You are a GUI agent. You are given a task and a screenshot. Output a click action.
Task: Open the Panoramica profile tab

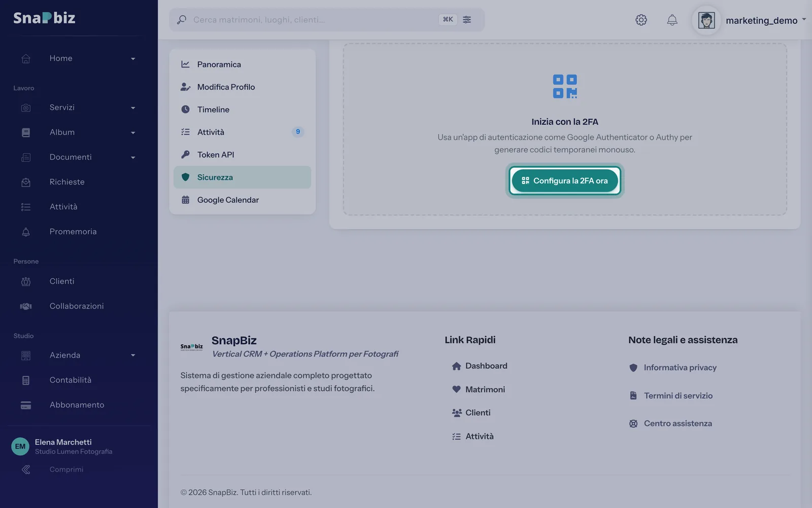tap(242, 65)
